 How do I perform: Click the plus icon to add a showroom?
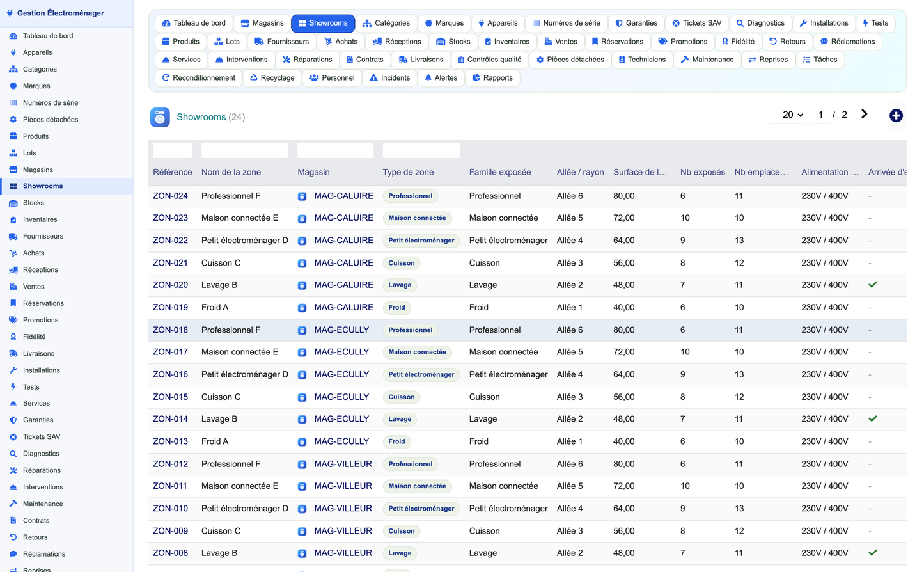[x=896, y=115]
